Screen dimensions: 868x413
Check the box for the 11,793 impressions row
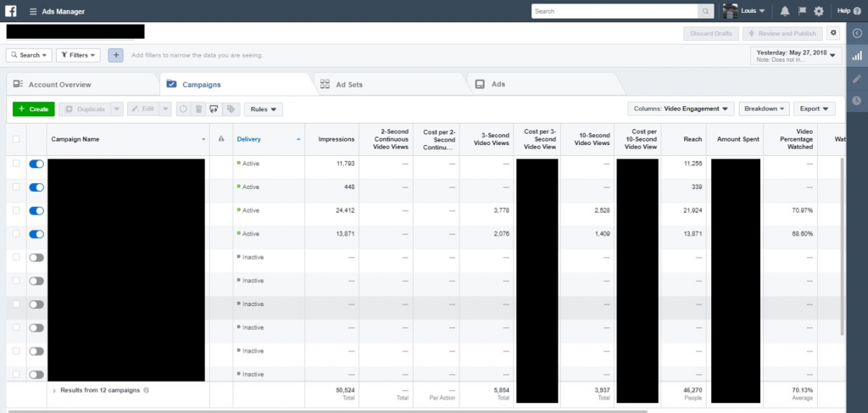16,164
